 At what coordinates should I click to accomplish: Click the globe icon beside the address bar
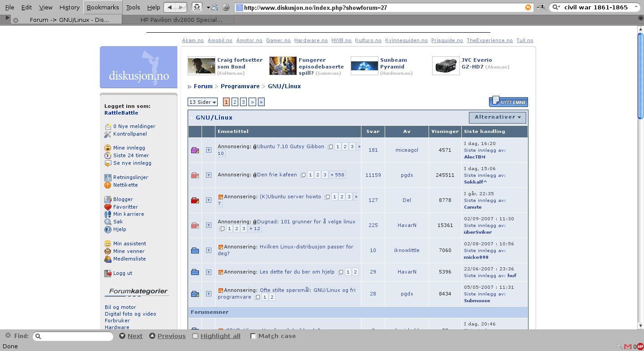(x=226, y=7)
